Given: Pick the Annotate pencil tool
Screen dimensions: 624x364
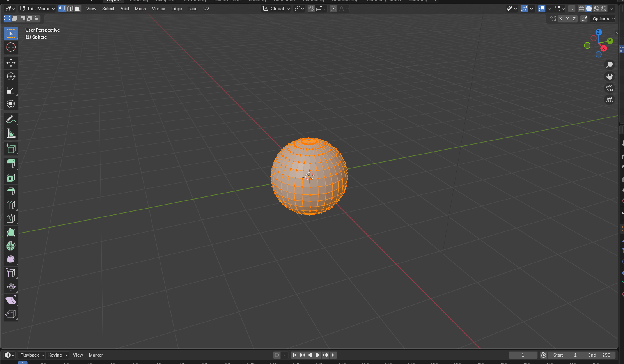Looking at the screenshot, I should click(11, 119).
